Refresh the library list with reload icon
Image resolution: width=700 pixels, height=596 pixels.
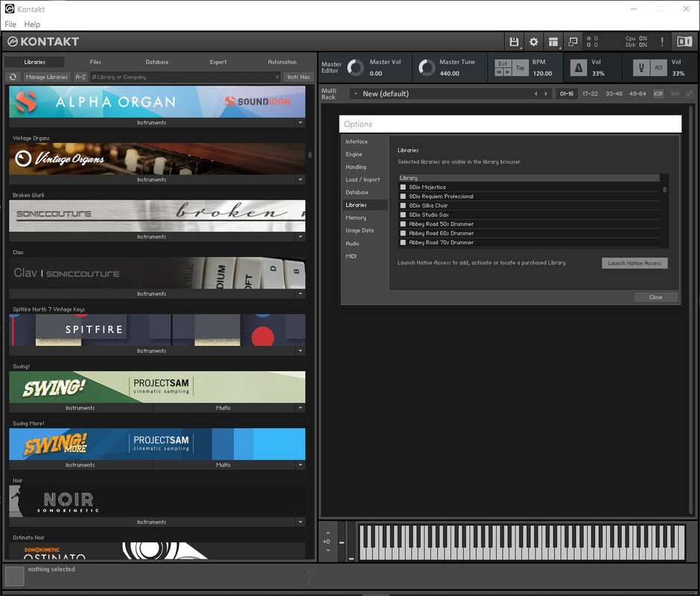coord(13,77)
